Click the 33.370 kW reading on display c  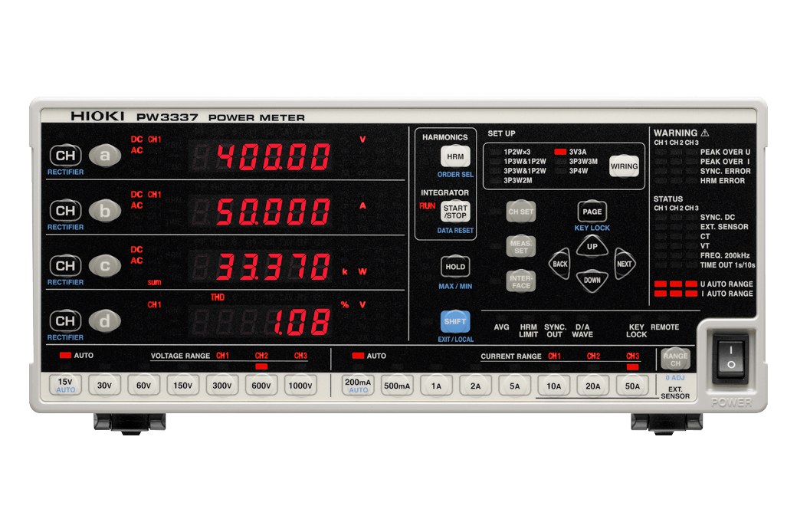[x=274, y=267]
